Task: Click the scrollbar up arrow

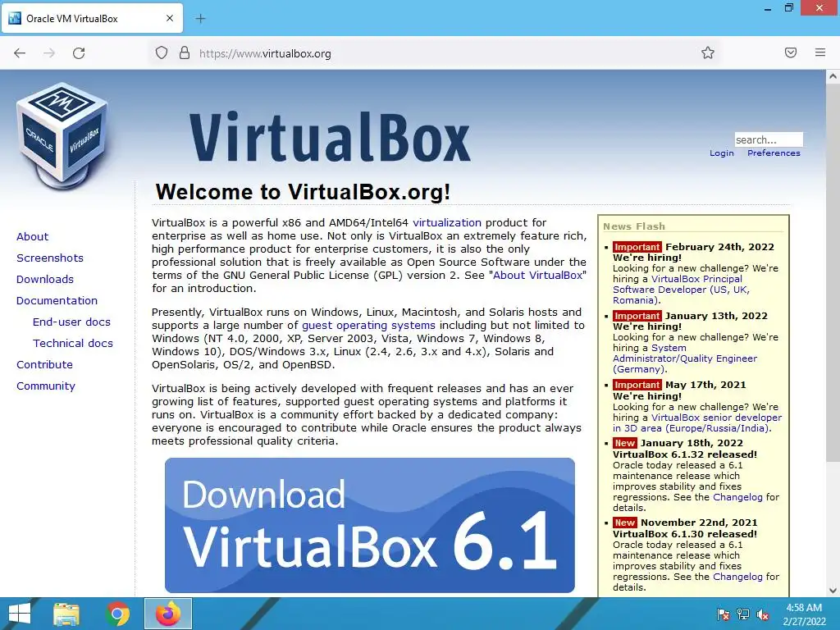Action: (833, 76)
